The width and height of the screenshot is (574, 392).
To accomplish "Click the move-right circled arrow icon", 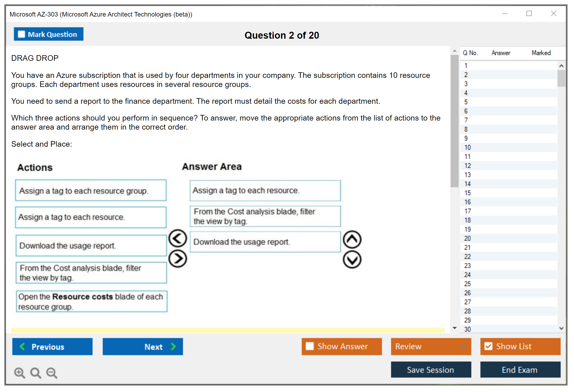I will click(x=178, y=258).
